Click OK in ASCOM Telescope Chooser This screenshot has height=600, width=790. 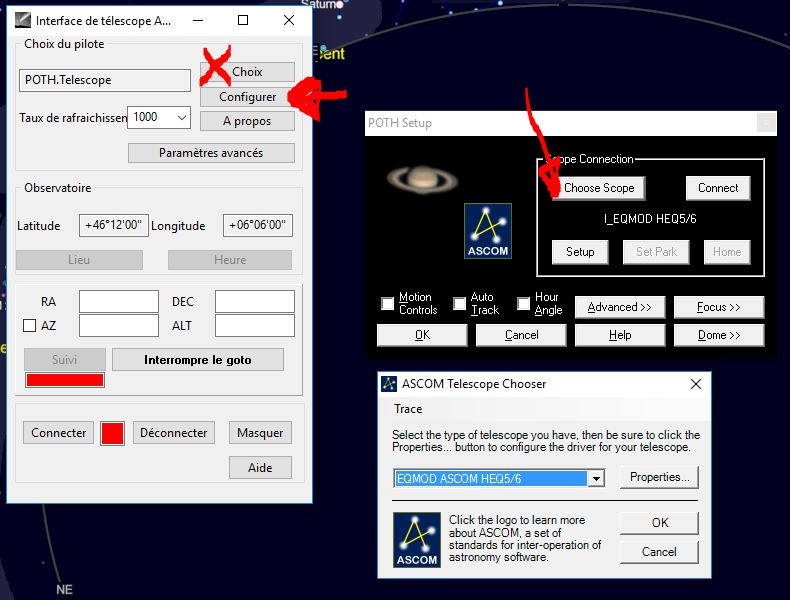click(659, 523)
